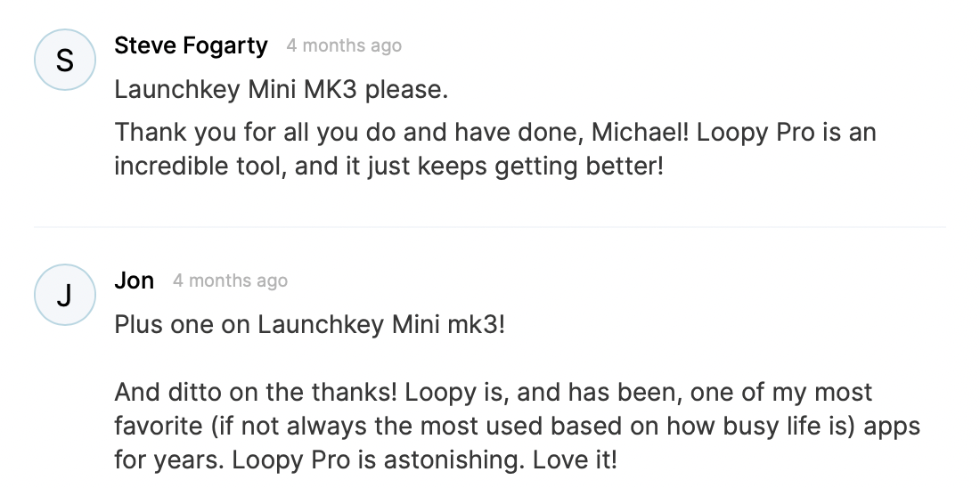Viewport: 980px width, 488px height.
Task: Open Jon's profile name link
Action: [x=135, y=281]
